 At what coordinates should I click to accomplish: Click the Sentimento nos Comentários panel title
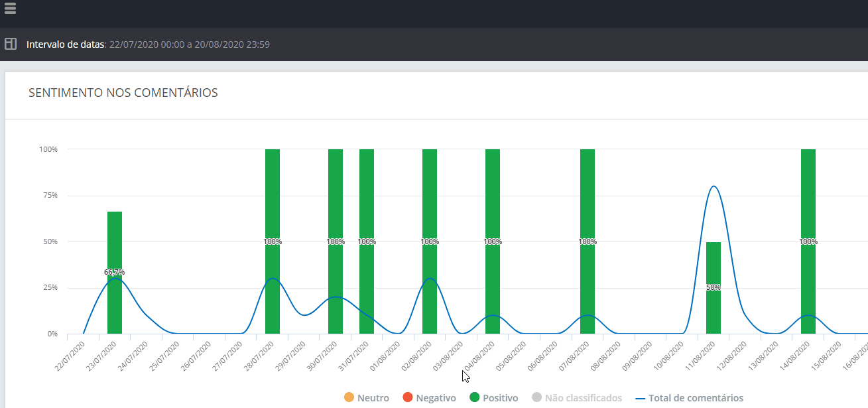point(123,93)
